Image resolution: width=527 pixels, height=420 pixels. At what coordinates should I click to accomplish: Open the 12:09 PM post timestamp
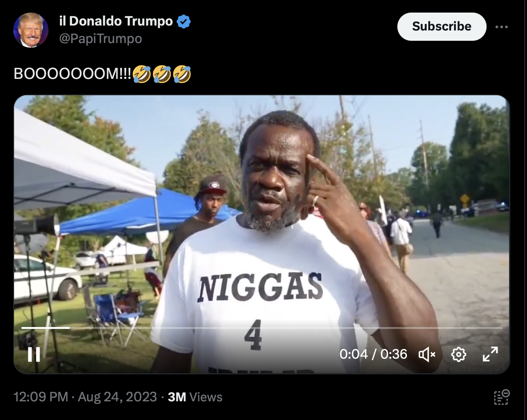41,397
